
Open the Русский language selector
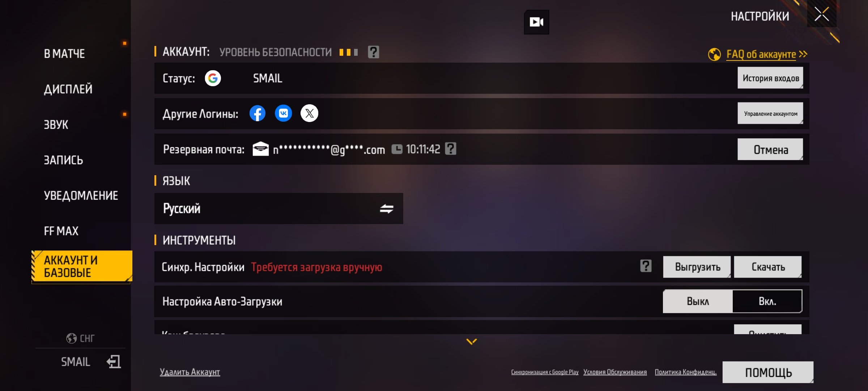pyautogui.click(x=278, y=209)
